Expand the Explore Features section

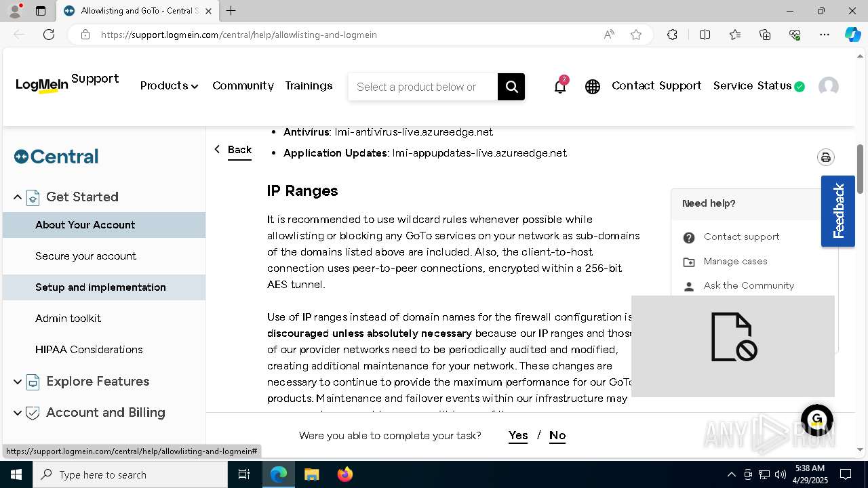(18, 382)
